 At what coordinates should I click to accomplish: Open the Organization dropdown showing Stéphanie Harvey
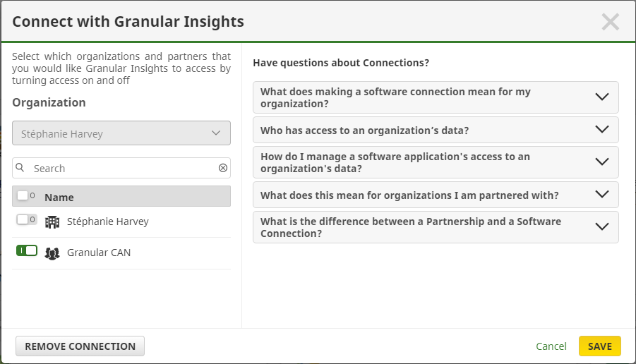point(121,133)
